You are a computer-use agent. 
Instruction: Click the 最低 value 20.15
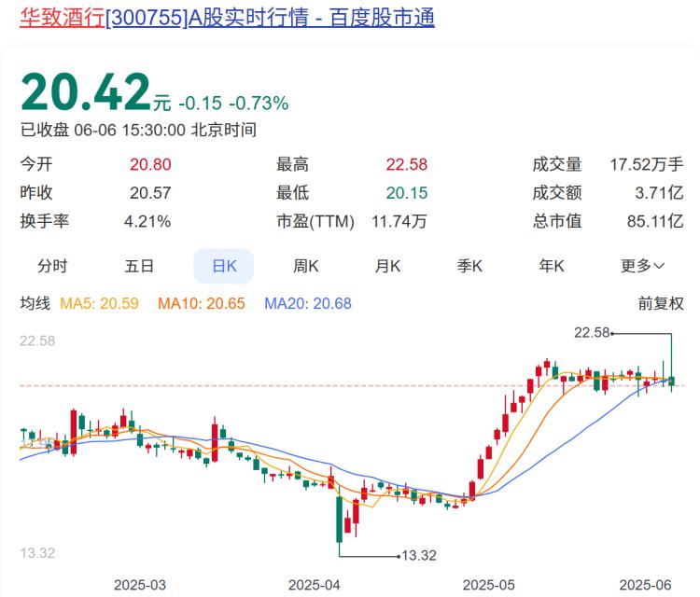pos(407,193)
